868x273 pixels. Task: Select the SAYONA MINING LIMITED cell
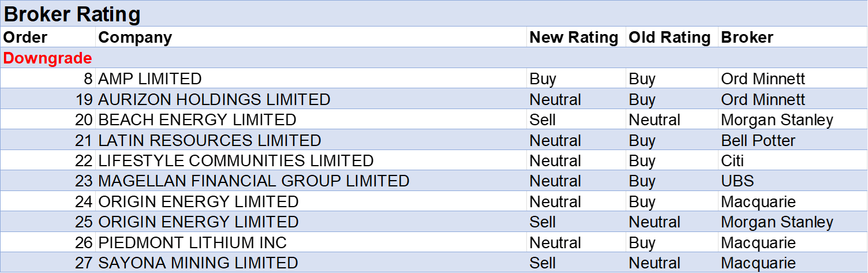pos(198,263)
